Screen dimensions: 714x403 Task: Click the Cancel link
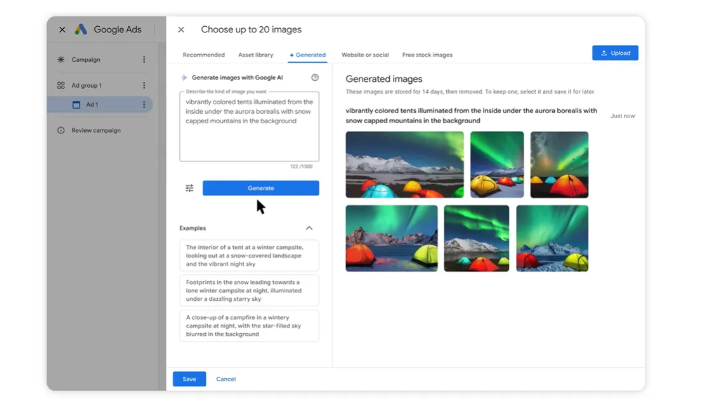pyautogui.click(x=226, y=379)
